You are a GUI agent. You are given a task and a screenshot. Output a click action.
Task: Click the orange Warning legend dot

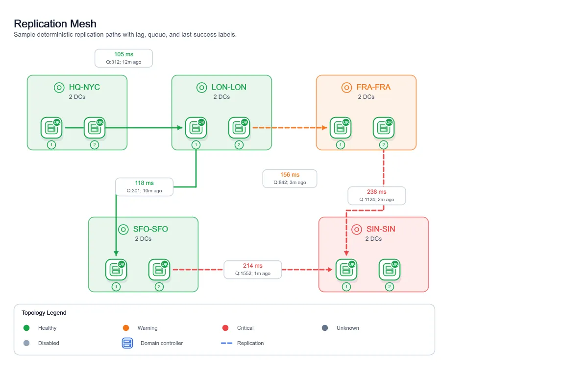click(126, 328)
